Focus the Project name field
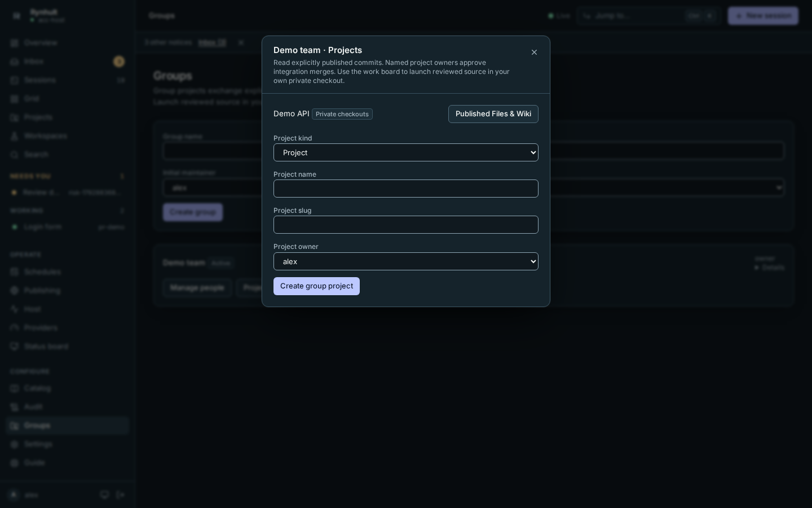This screenshot has height=508, width=812. (405, 189)
